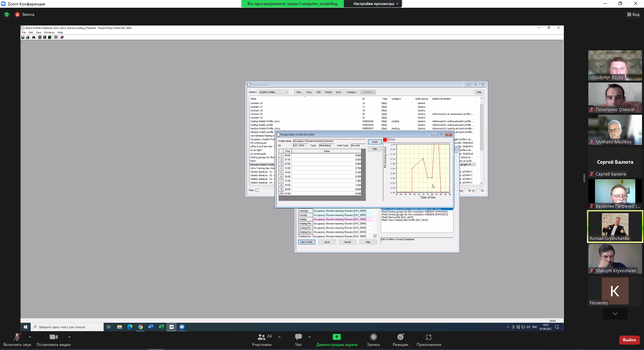Viewport: 644px width, 350px height.
Task: Unmute the microphone in Zoom
Action: [16, 337]
